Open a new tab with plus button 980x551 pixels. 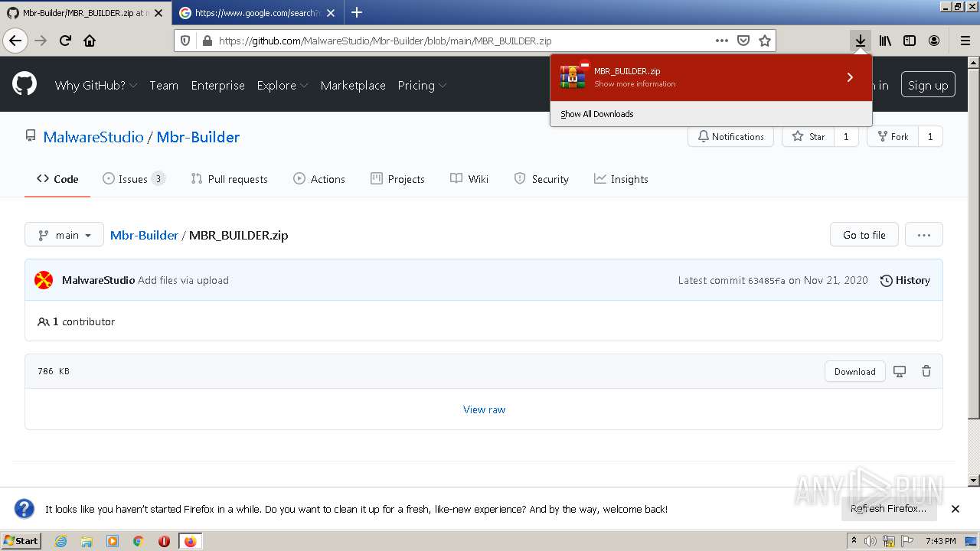click(357, 12)
